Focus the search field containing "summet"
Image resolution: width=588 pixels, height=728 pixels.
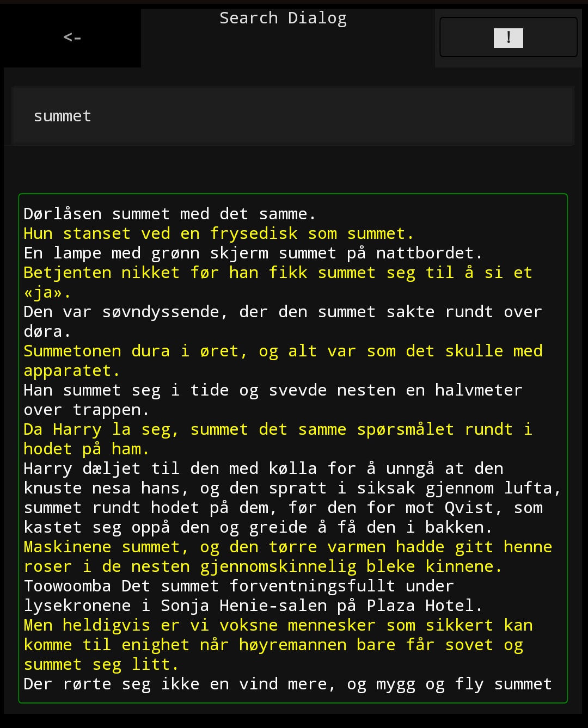[292, 116]
